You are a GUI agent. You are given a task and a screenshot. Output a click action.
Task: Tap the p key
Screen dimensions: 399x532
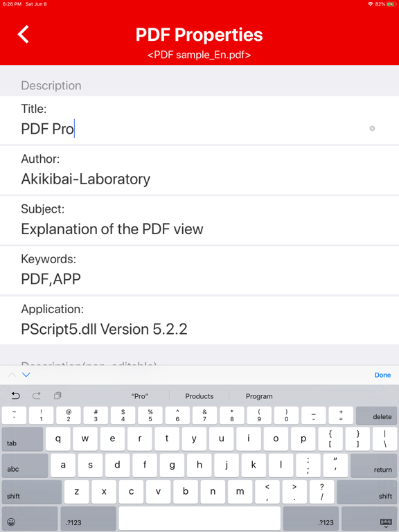coord(303,438)
